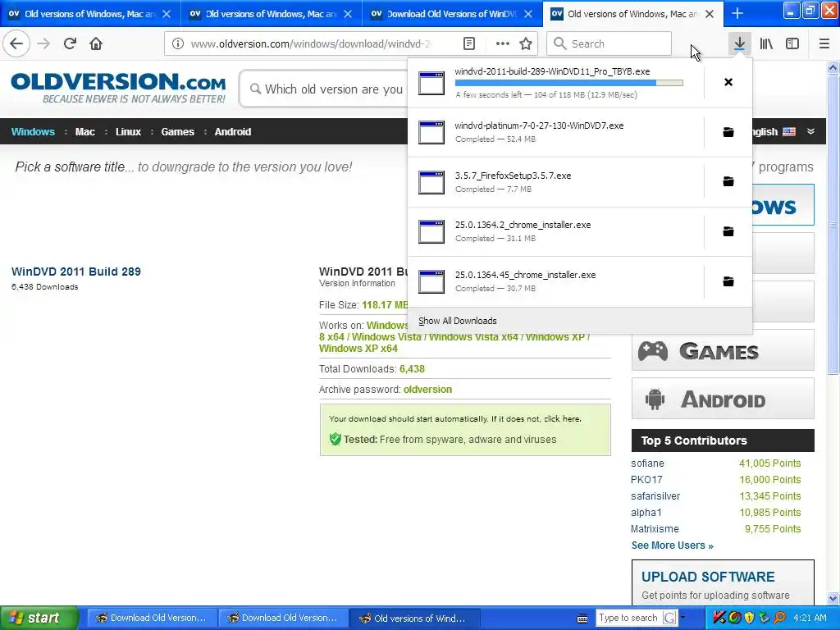The width and height of the screenshot is (840, 630).
Task: Click the Upload Software heading
Action: [x=708, y=577]
